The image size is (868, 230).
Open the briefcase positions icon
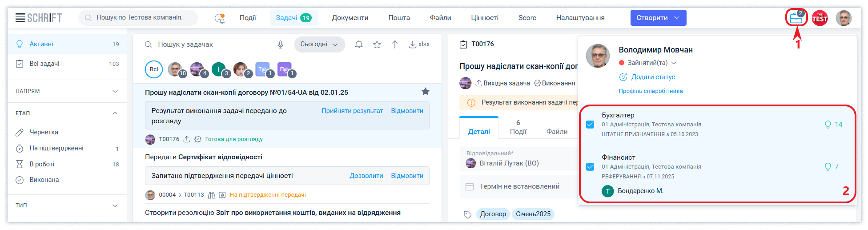[x=796, y=18]
